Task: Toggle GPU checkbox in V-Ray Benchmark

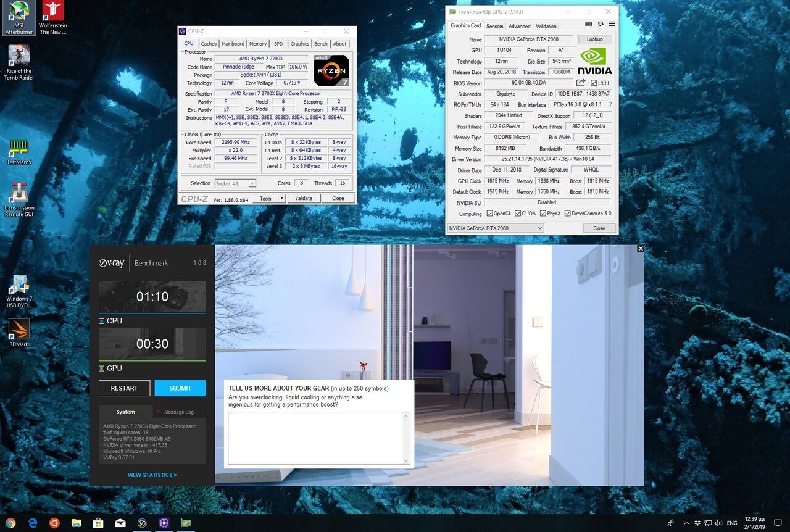Action: point(102,368)
